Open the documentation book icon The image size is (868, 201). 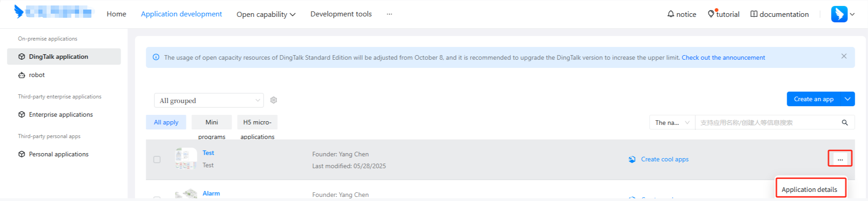(x=754, y=14)
